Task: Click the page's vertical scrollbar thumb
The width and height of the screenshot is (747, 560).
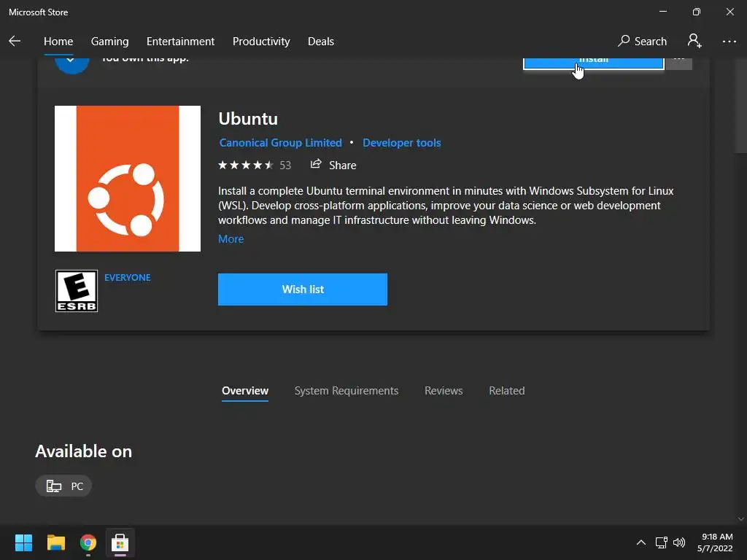Action: [x=741, y=107]
